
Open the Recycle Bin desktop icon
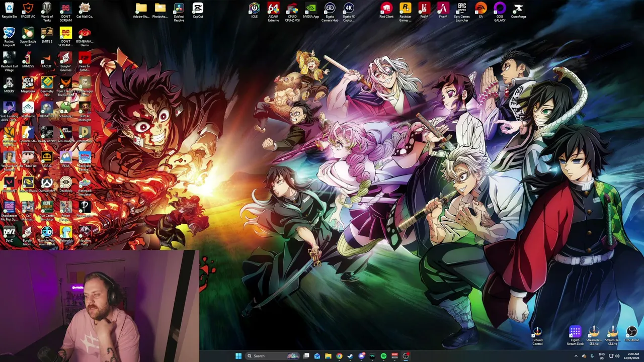[x=9, y=11]
